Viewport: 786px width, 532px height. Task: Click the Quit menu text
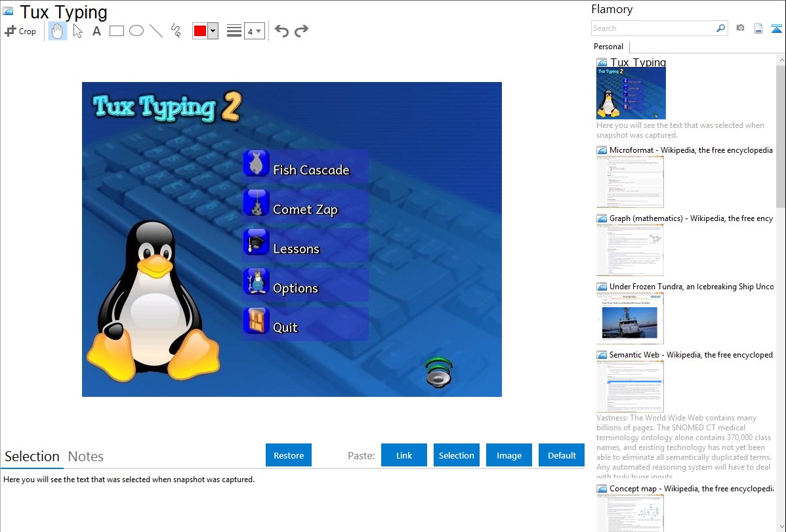point(285,327)
